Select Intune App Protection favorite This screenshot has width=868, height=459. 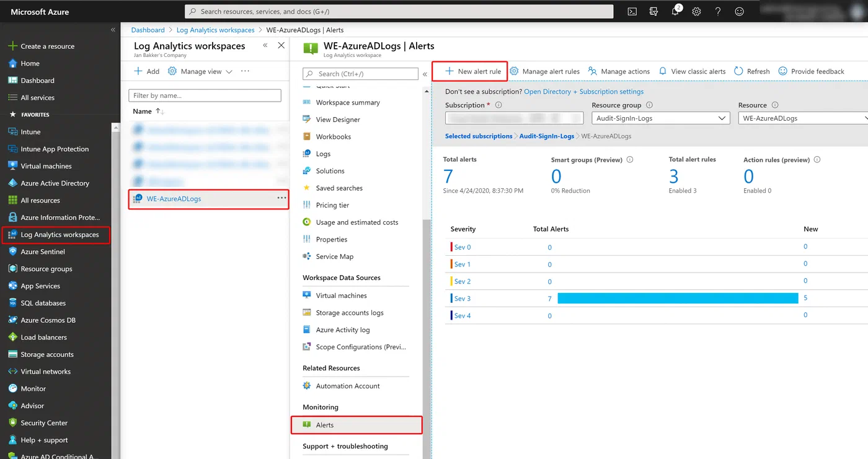[55, 149]
